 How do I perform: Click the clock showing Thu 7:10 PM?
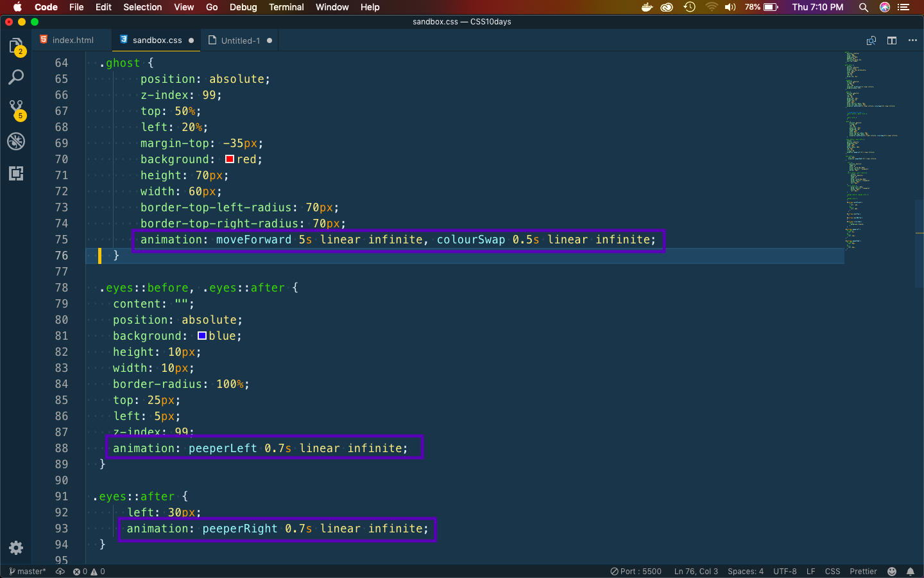pyautogui.click(x=817, y=7)
